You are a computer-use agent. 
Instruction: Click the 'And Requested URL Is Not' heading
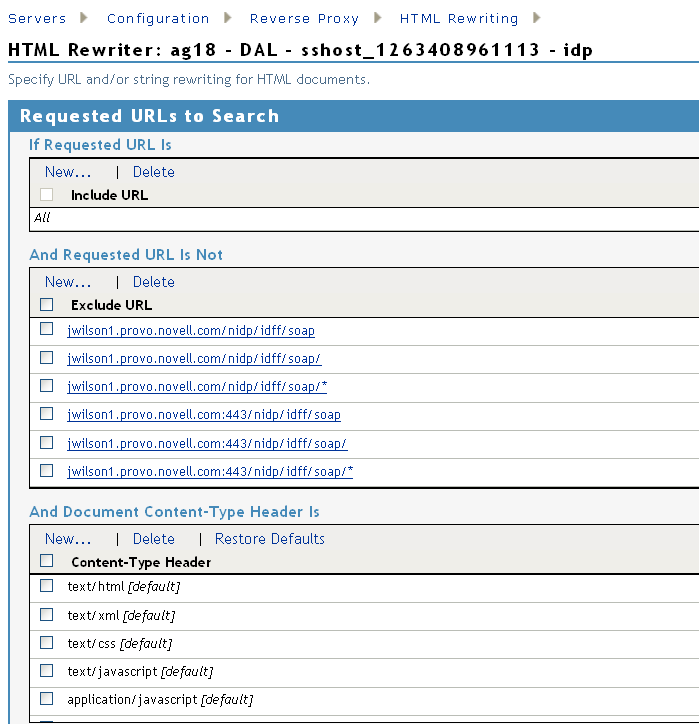coord(126,255)
